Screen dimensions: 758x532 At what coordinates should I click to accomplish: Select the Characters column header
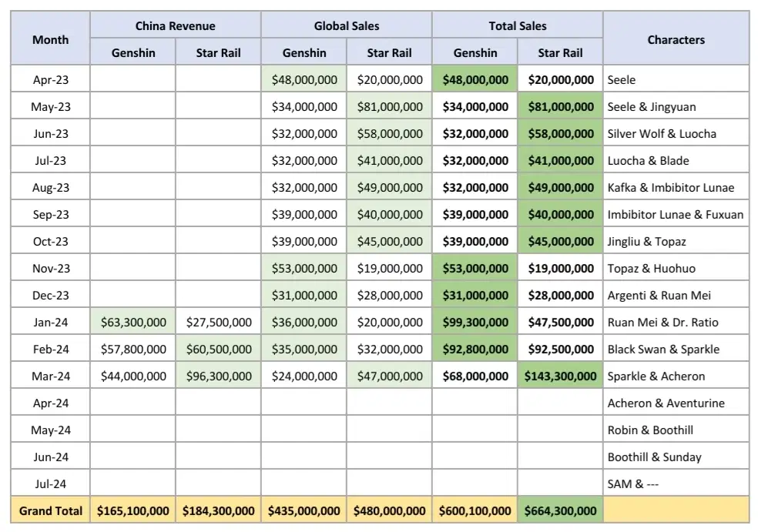click(676, 39)
